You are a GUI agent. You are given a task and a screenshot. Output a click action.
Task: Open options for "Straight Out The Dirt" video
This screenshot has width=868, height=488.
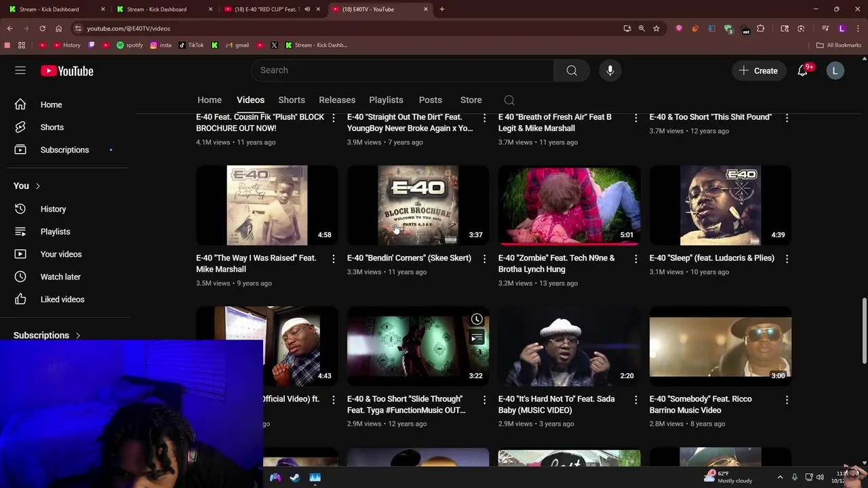click(x=484, y=118)
